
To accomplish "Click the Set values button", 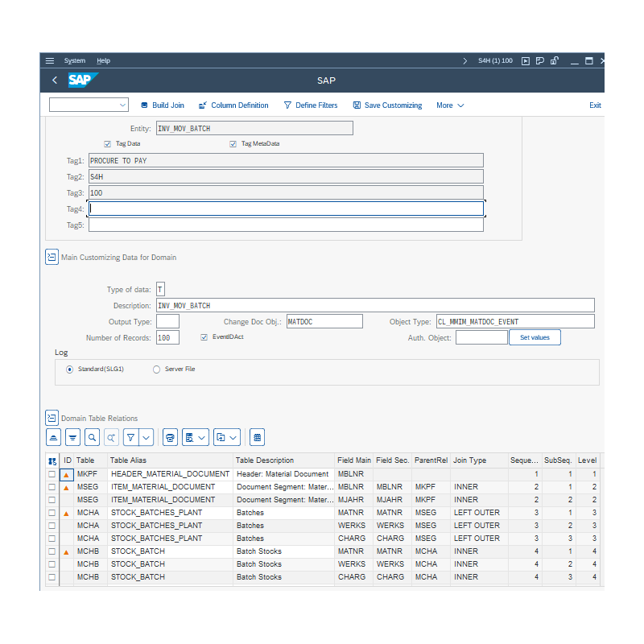I will tap(535, 337).
